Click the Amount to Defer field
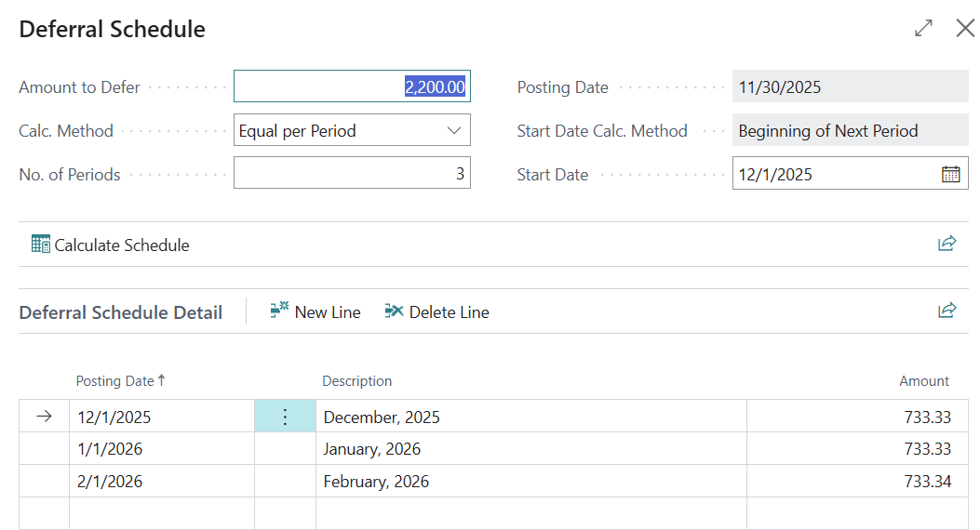 [x=352, y=87]
